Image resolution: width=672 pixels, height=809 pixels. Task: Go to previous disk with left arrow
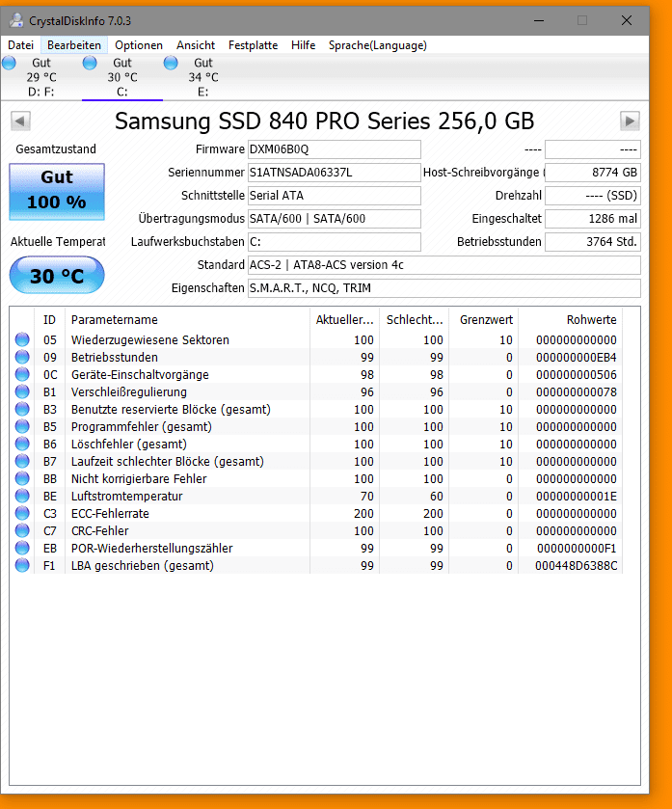(x=20, y=121)
